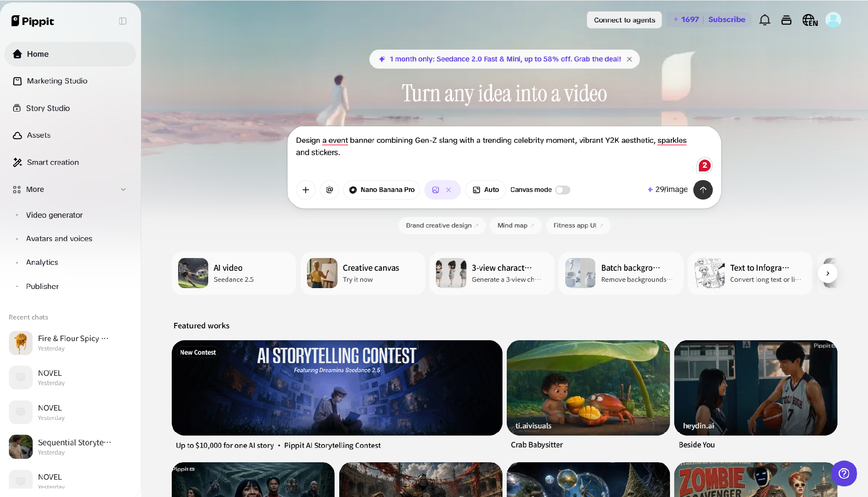868x497 pixels.
Task: Toggle Canvas mode switch
Action: (563, 190)
